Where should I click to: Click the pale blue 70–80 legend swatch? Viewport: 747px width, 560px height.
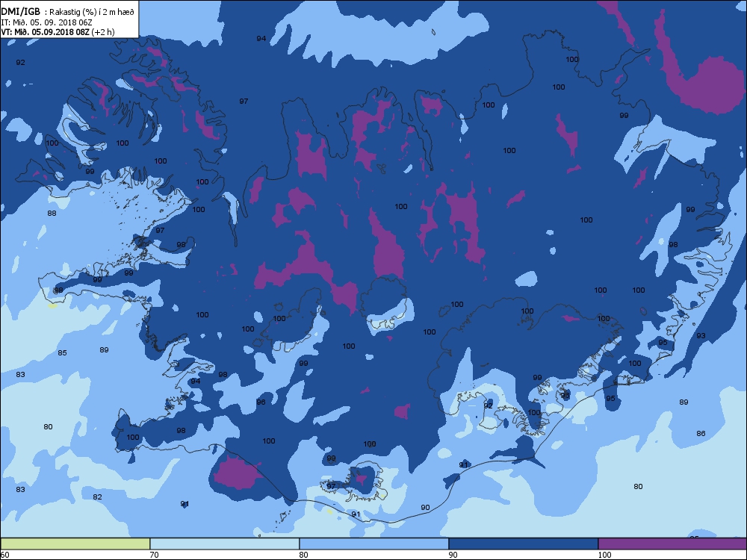tap(224, 544)
